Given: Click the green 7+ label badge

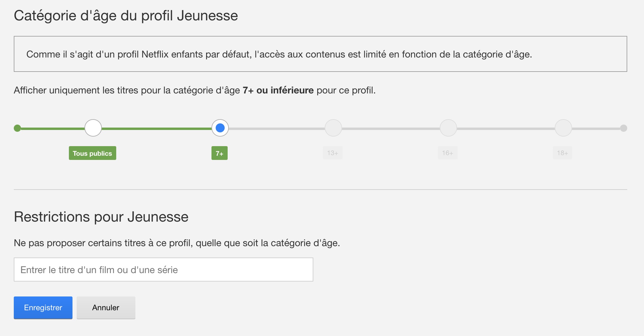Looking at the screenshot, I should pyautogui.click(x=220, y=153).
